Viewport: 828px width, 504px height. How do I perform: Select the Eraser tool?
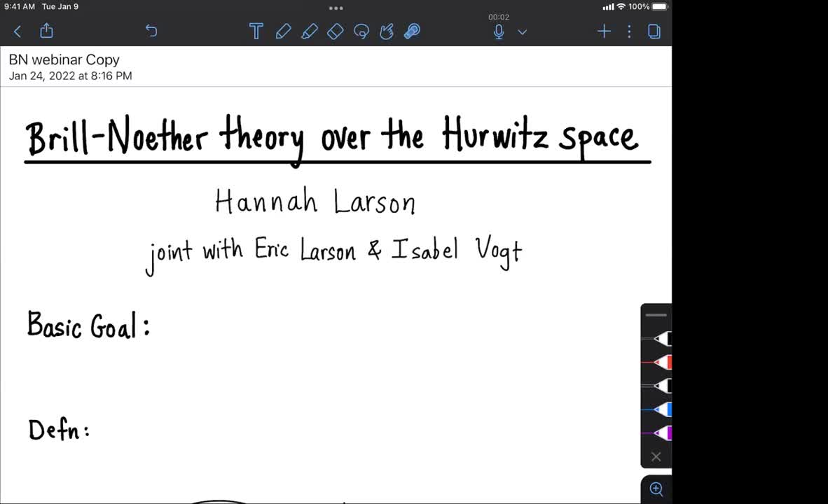[336, 31]
